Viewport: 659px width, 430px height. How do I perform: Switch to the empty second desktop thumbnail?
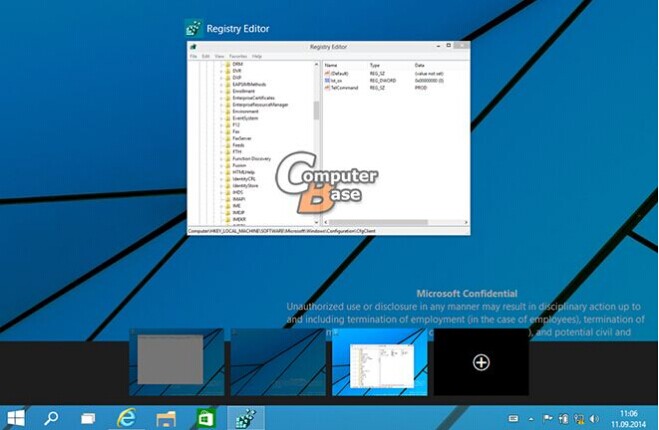coord(278,362)
